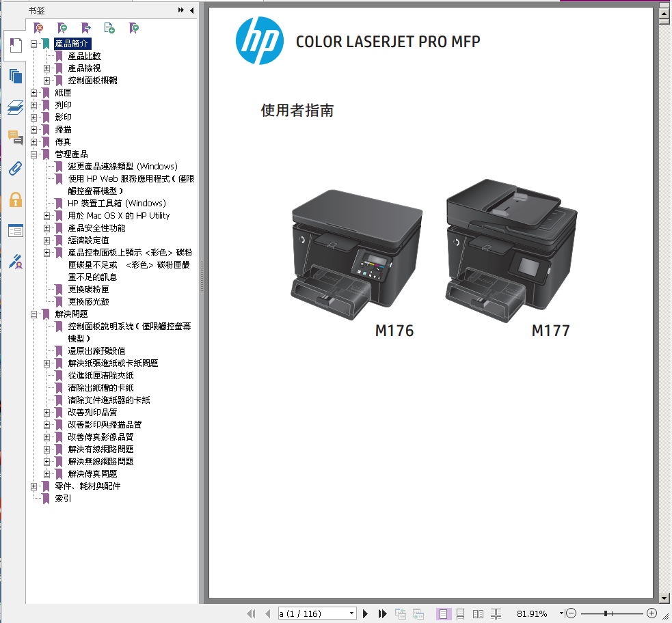Select the 控制面板概觀 bookmark
The image size is (672, 623).
click(x=92, y=81)
